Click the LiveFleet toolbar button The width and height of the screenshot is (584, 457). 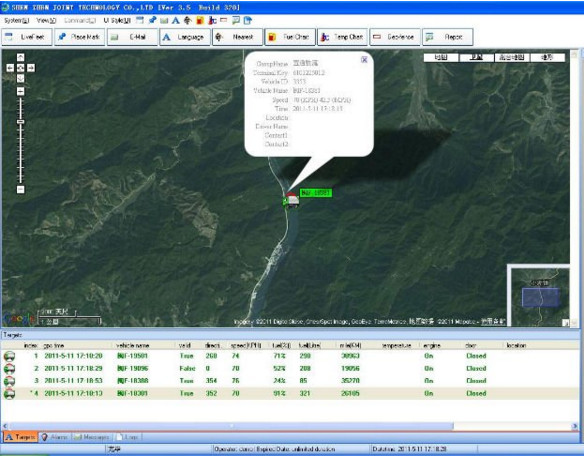pos(27,37)
